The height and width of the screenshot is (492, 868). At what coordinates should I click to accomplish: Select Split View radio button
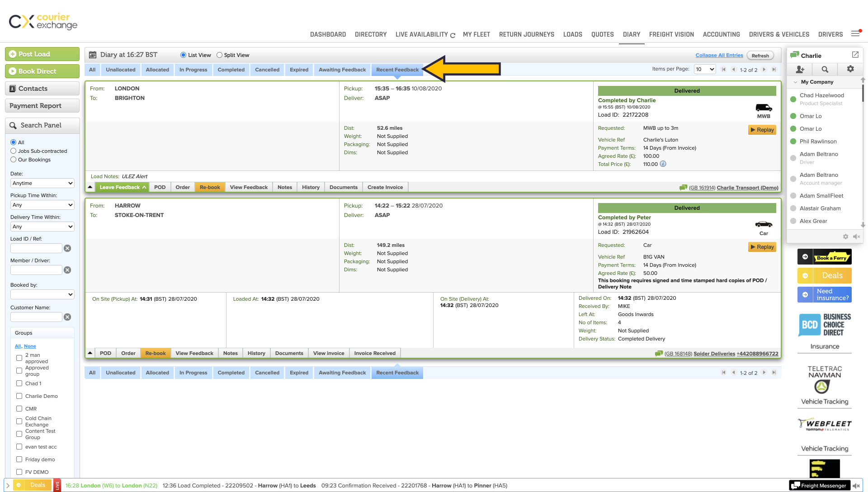coord(219,55)
